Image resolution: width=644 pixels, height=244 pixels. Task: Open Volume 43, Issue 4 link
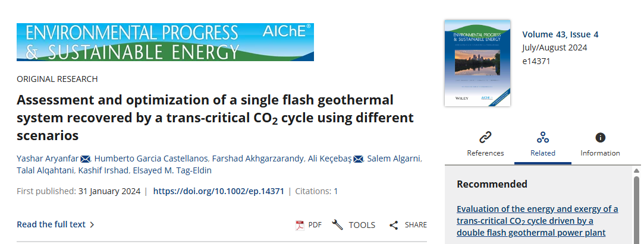point(560,34)
